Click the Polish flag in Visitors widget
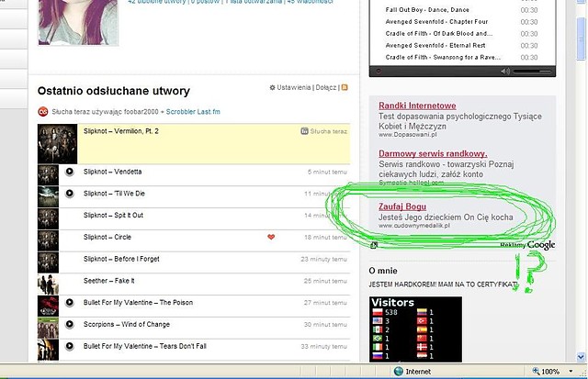Image resolution: width=588 pixels, height=379 pixels. [378, 312]
